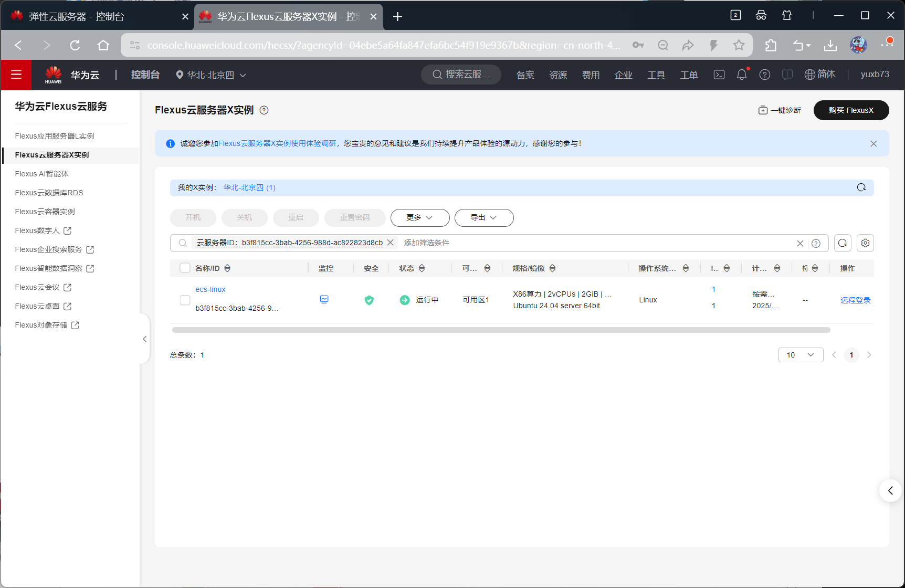This screenshot has height=588, width=905.
Task: Dismiss the survey invitation banner
Action: (x=874, y=144)
